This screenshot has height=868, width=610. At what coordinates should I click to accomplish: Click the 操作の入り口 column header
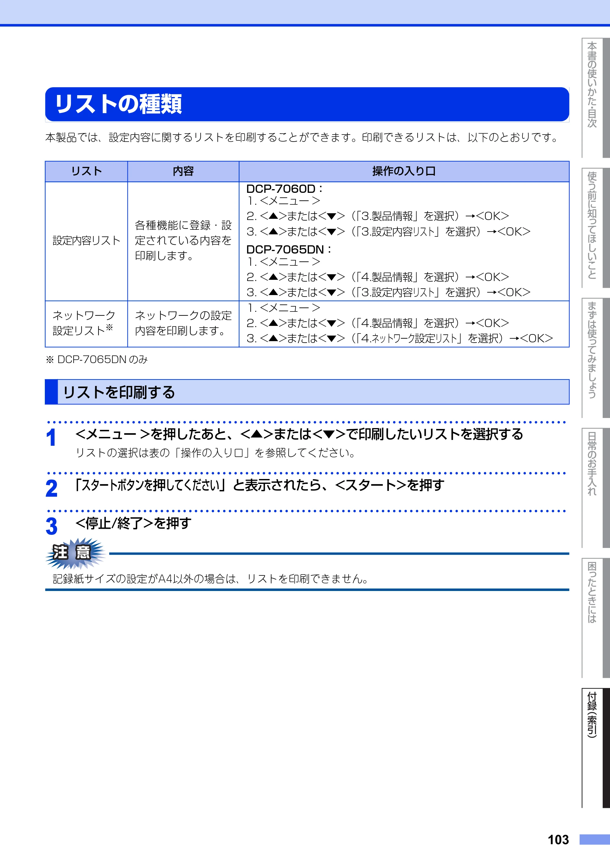[x=404, y=171]
